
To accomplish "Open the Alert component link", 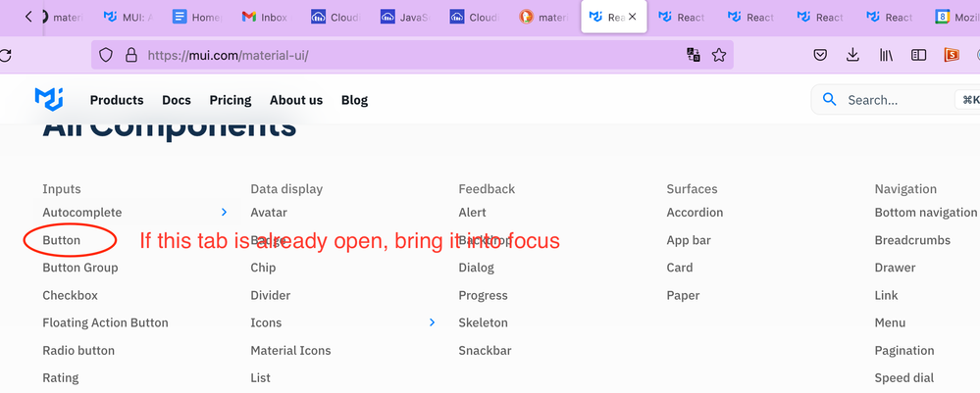I will pos(473,213).
